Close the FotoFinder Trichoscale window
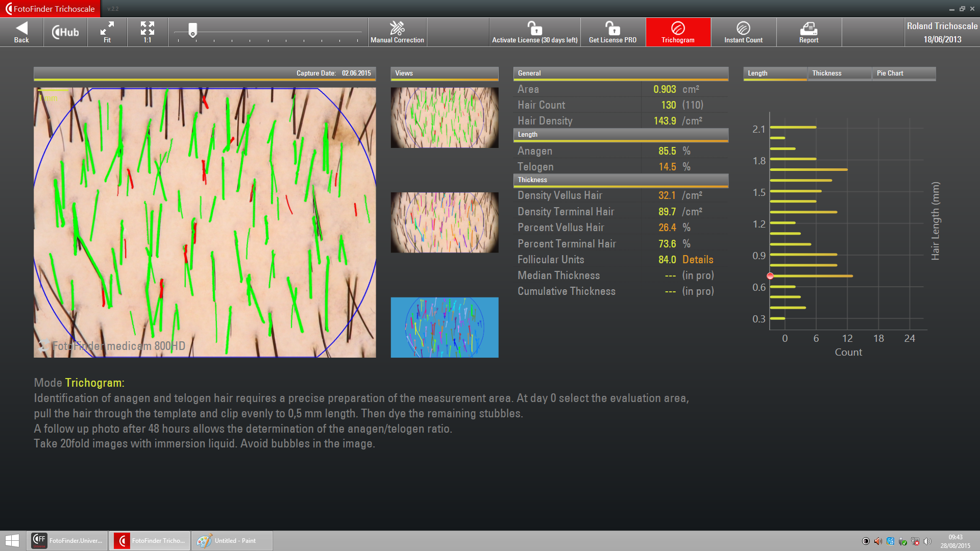980x551 pixels. pos(973,9)
